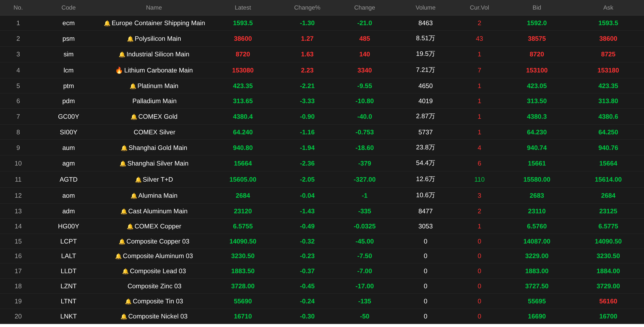This screenshot has height=327, width=644.
Task: Click the fire icon by Lithium Carbonate Main
Action: coord(119,70)
